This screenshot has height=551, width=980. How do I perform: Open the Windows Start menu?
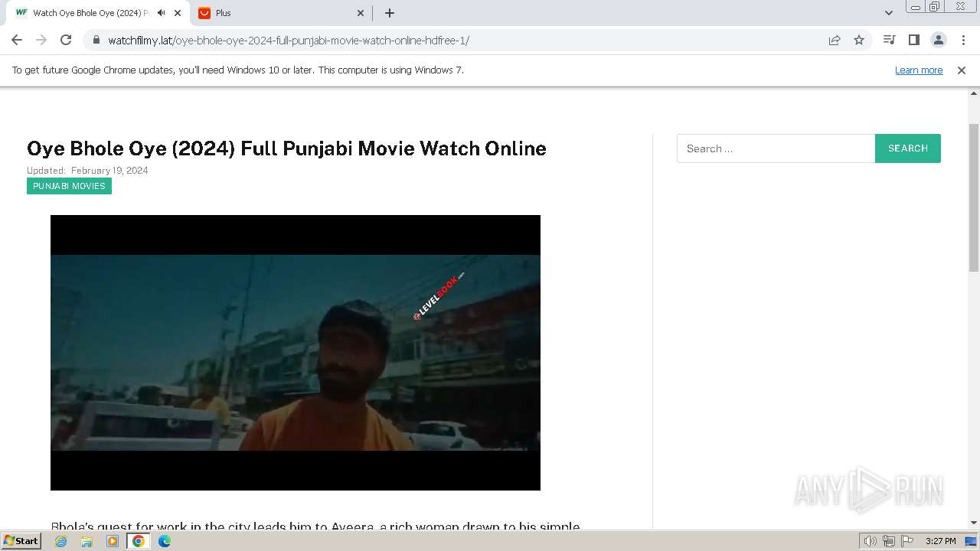[21, 540]
